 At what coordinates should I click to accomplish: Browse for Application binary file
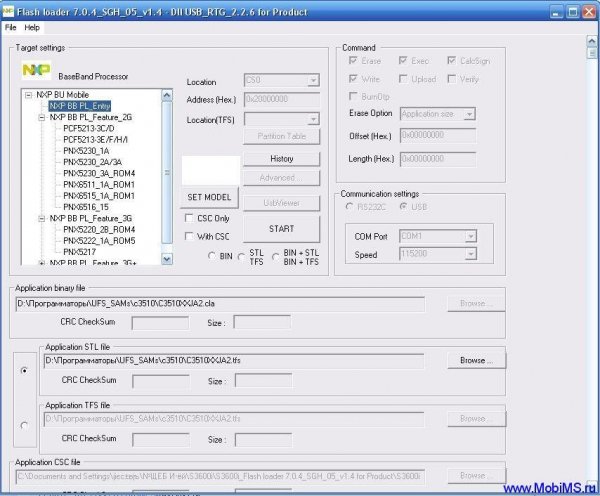coord(476,304)
